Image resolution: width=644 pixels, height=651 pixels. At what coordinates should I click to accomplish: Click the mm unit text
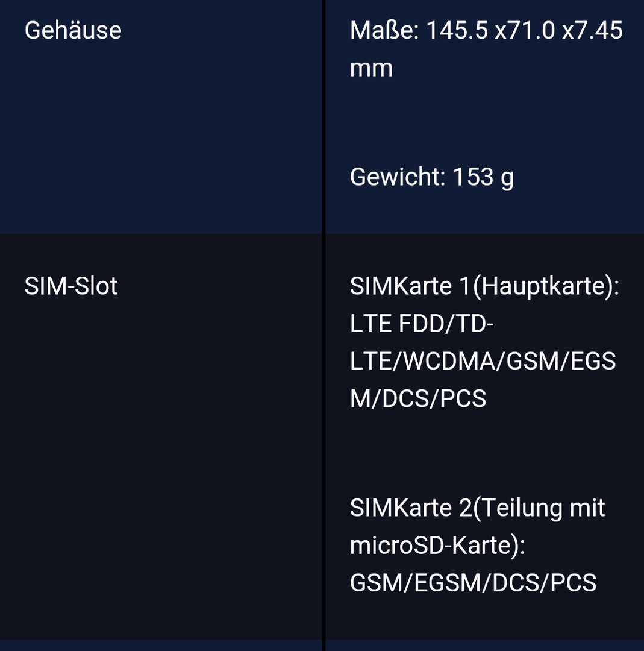tap(371, 69)
